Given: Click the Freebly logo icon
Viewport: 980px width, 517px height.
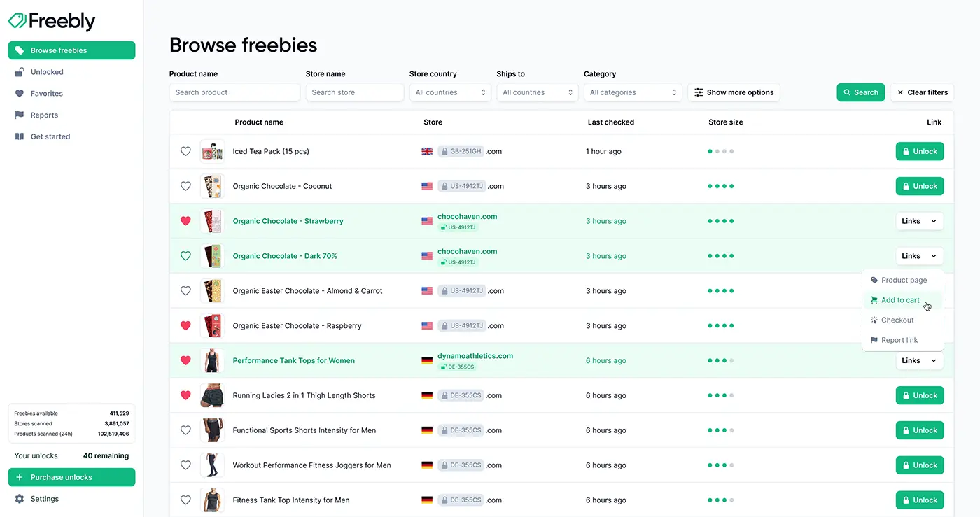Looking at the screenshot, I should point(17,21).
